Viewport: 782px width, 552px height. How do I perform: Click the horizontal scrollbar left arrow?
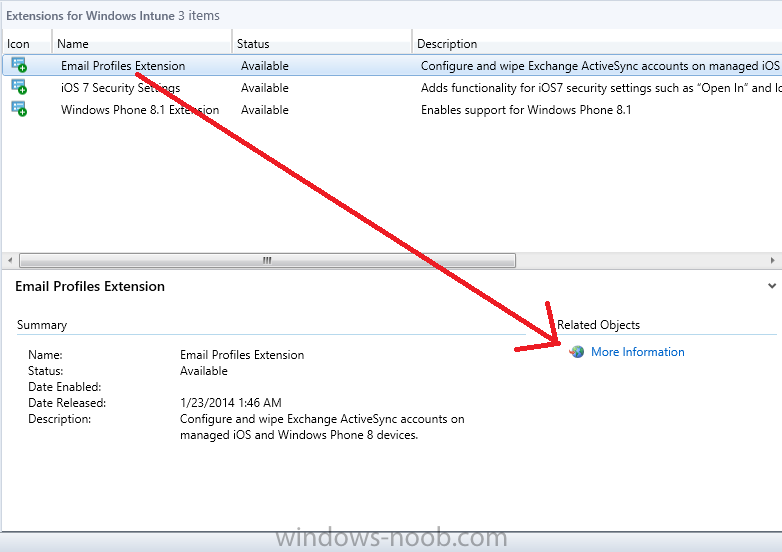tap(10, 260)
